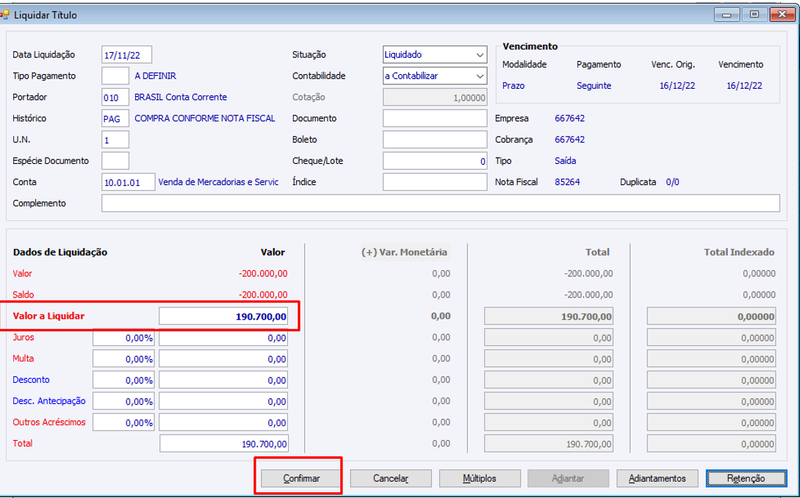Click the Juros percentage field
Viewport: 800px width, 498px height.
[123, 338]
